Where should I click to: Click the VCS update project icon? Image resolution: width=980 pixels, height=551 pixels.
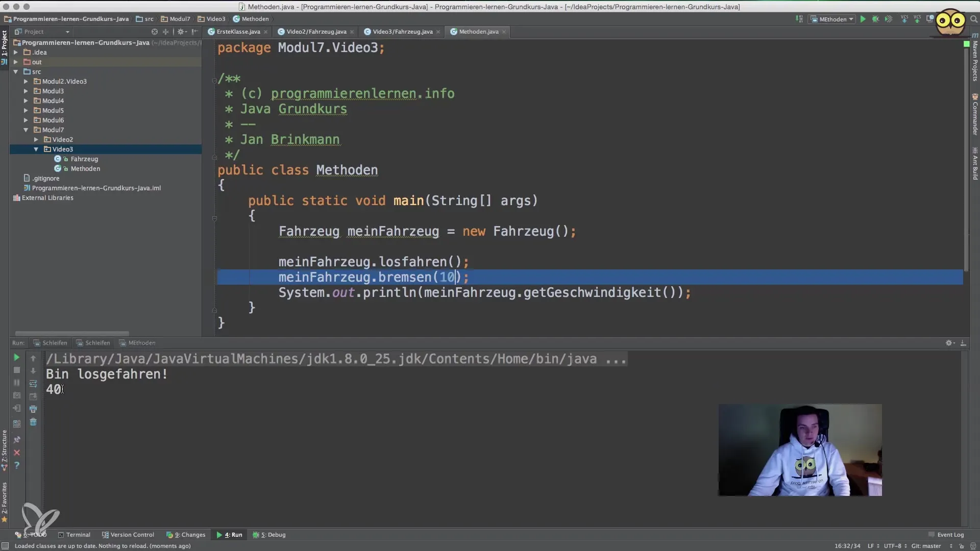coord(904,19)
